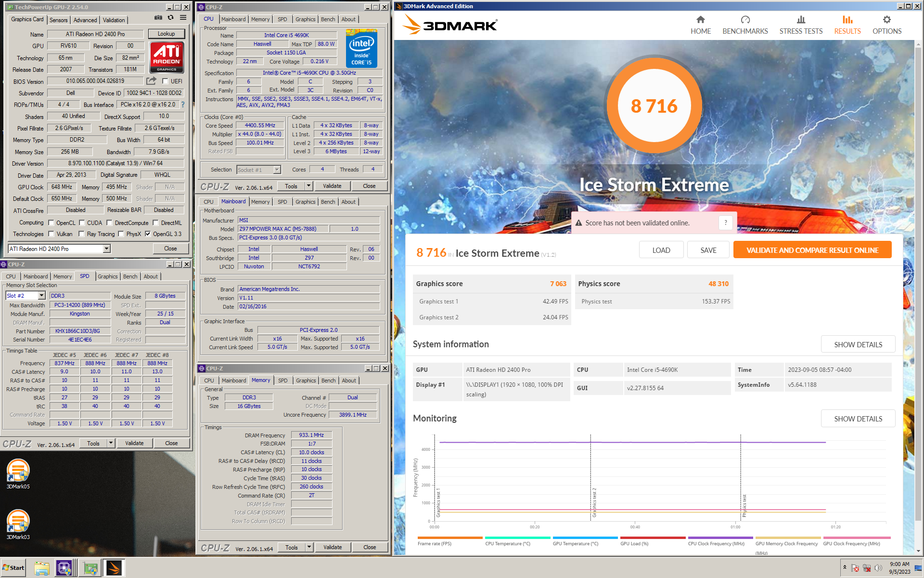Show details for System information
924x578 pixels.
(858, 344)
